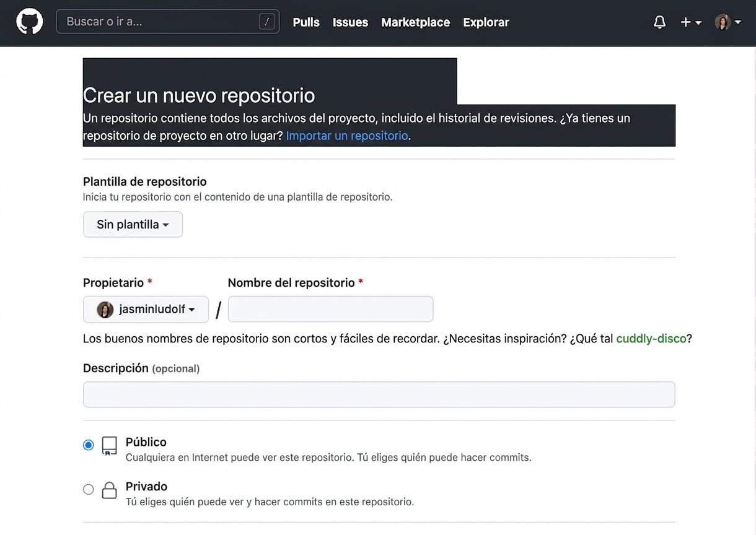
Task: Click the Público label text
Action: pyautogui.click(x=146, y=442)
